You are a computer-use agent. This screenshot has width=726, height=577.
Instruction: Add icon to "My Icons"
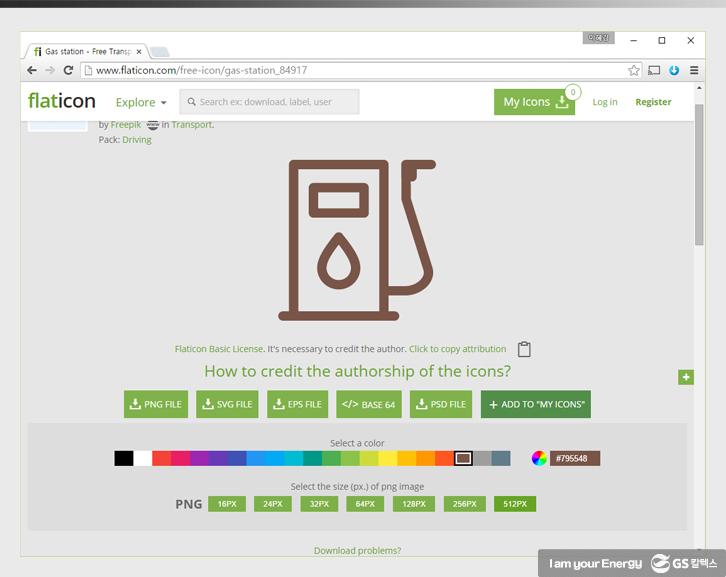535,404
